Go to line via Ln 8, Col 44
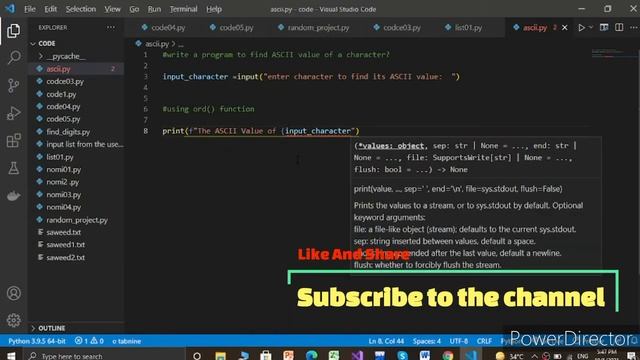Screen dimensions: 640x360 [x=386, y=341]
